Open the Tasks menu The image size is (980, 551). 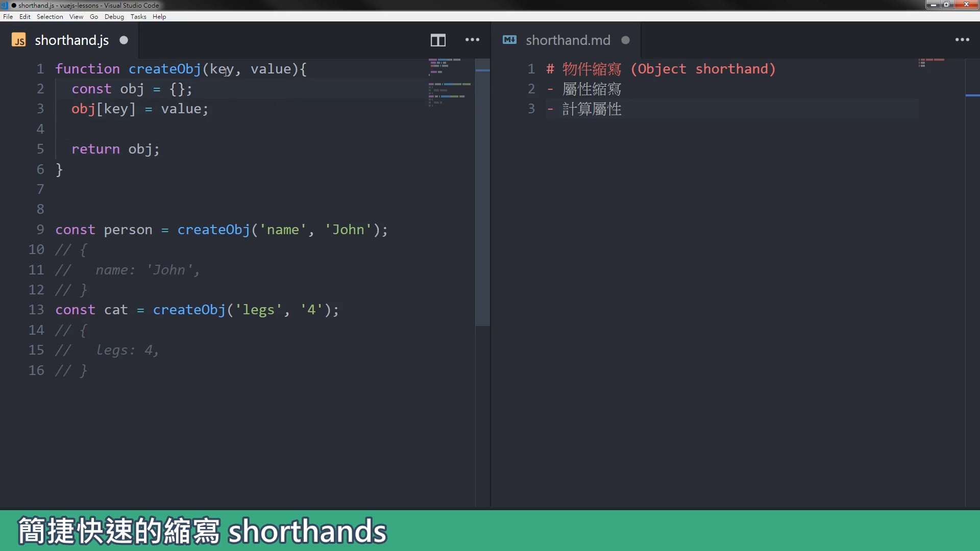click(138, 16)
